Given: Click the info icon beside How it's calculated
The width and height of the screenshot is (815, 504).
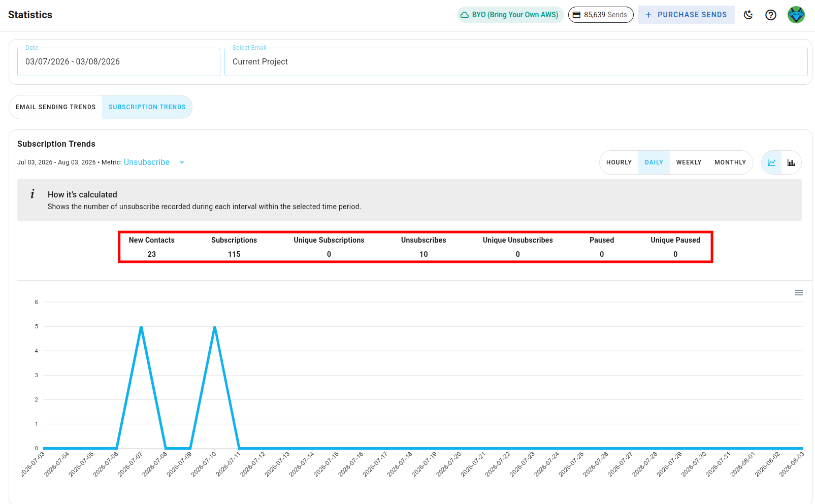Looking at the screenshot, I should tap(32, 194).
